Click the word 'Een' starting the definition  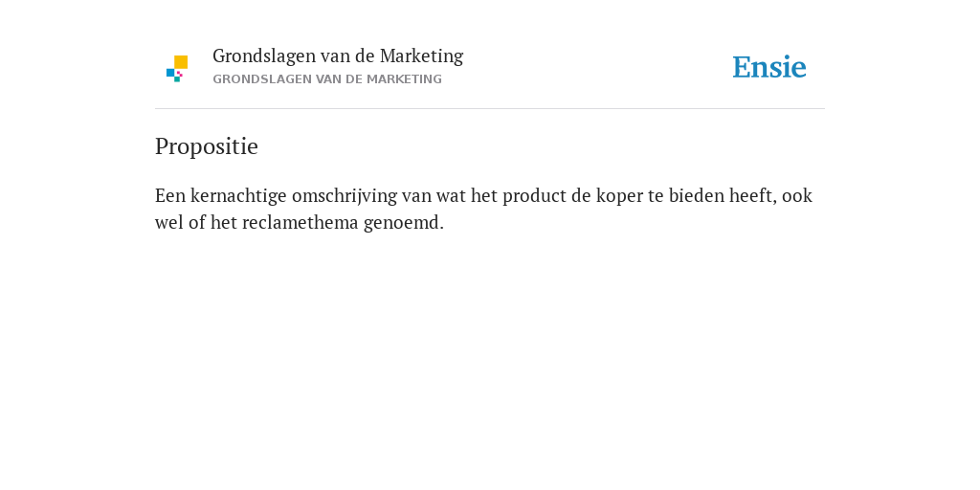click(x=170, y=196)
